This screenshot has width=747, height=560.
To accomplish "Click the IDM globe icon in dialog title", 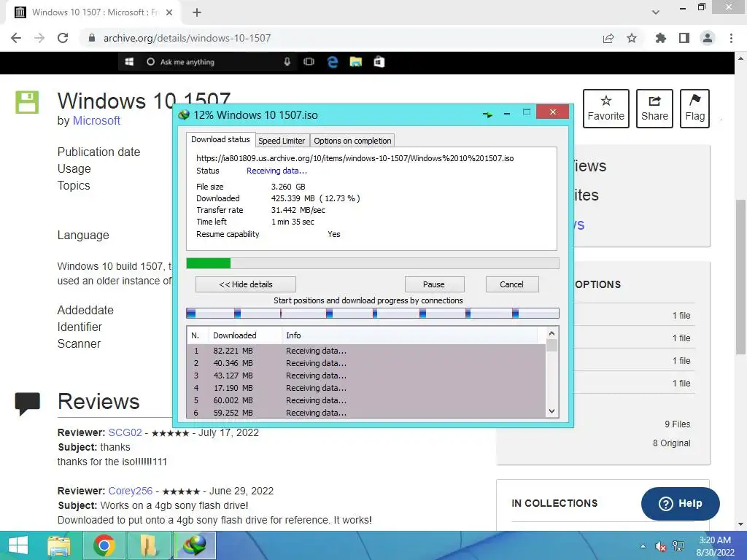I will click(x=184, y=114).
